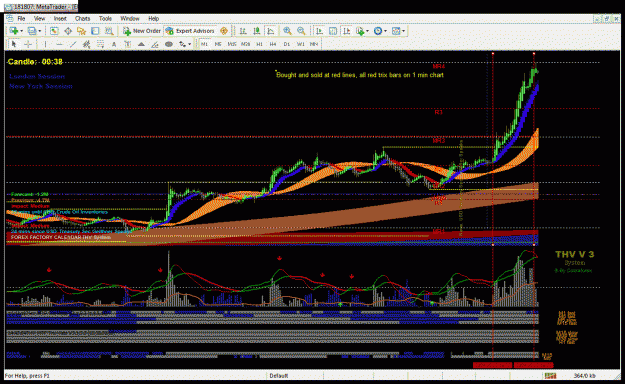Click the New Order button
Screen dimensions: 625x384
coord(142,31)
